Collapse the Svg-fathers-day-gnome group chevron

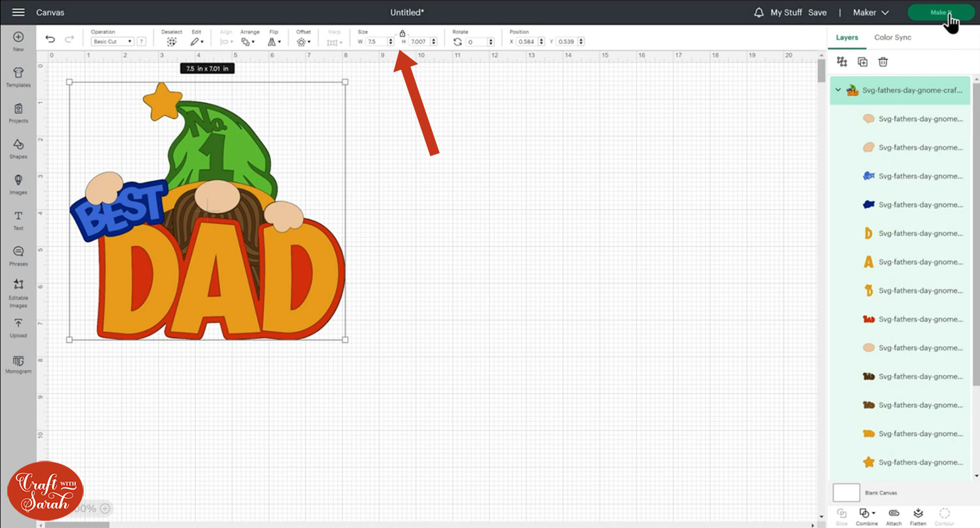(838, 90)
